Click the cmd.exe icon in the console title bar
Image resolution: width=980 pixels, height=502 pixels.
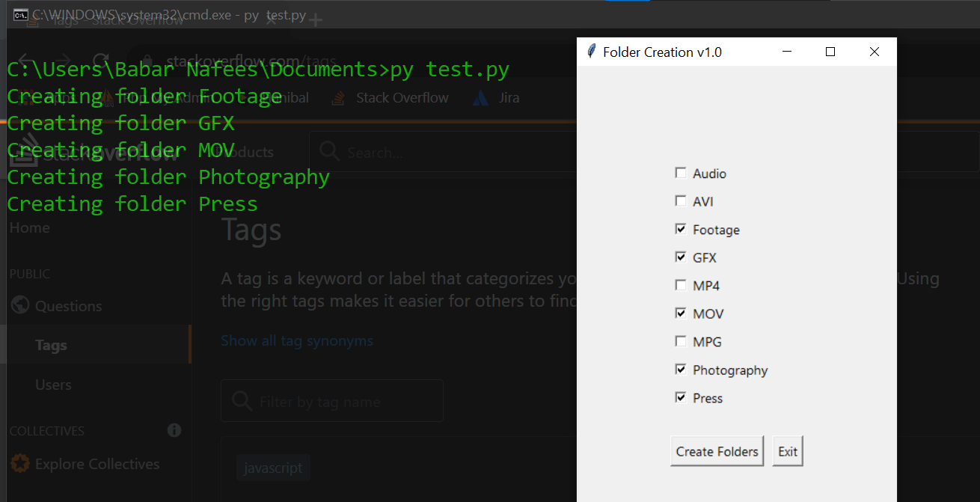21,14
